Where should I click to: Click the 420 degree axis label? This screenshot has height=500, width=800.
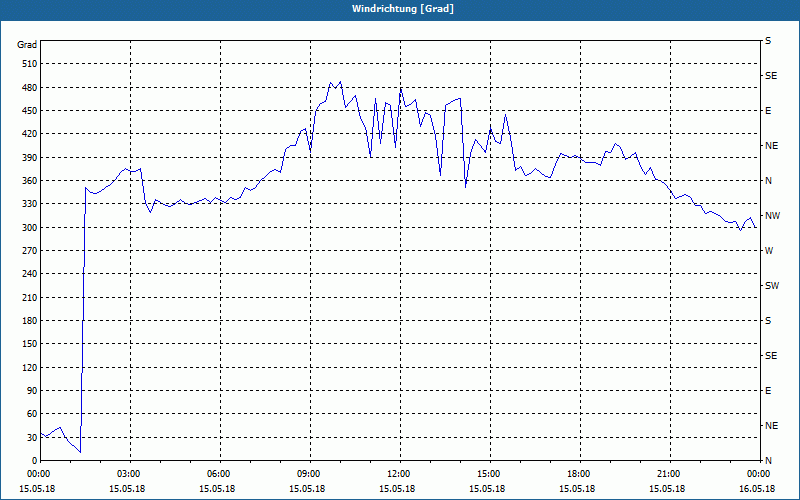[30, 134]
